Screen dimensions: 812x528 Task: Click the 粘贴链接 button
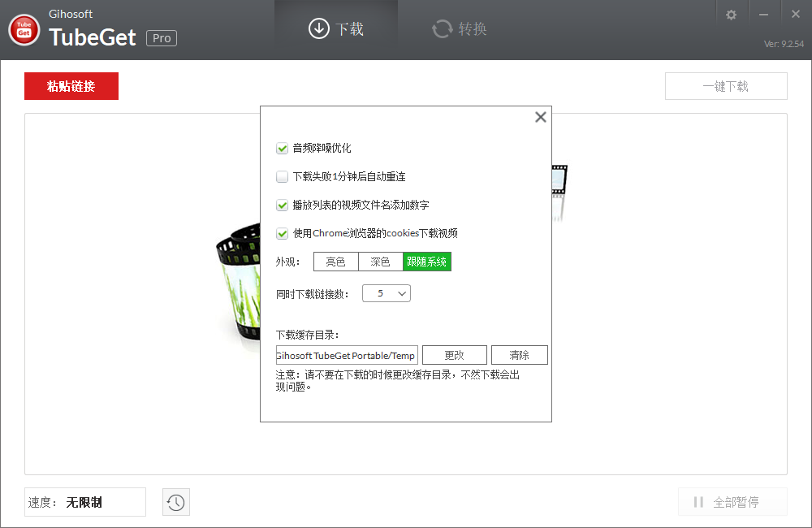coord(71,85)
